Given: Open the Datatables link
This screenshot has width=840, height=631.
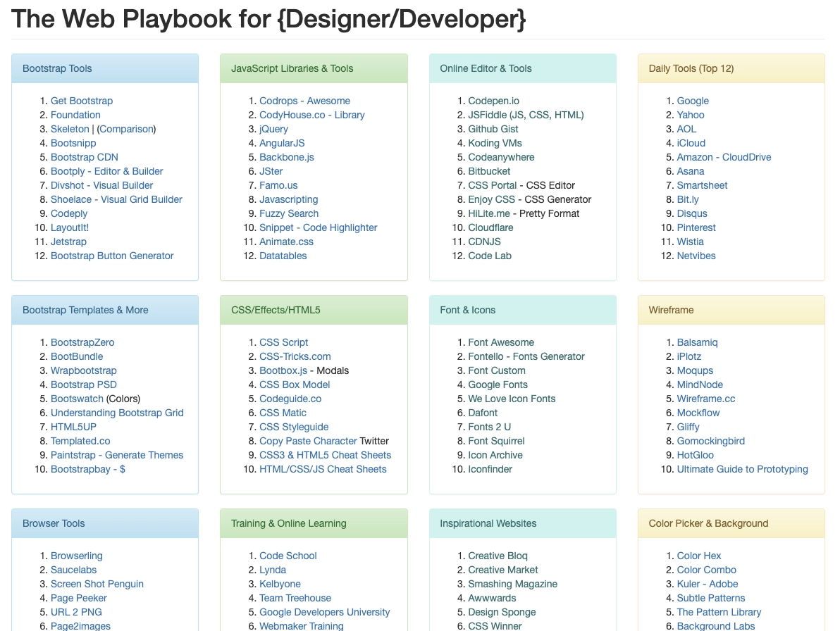Looking at the screenshot, I should [x=283, y=256].
